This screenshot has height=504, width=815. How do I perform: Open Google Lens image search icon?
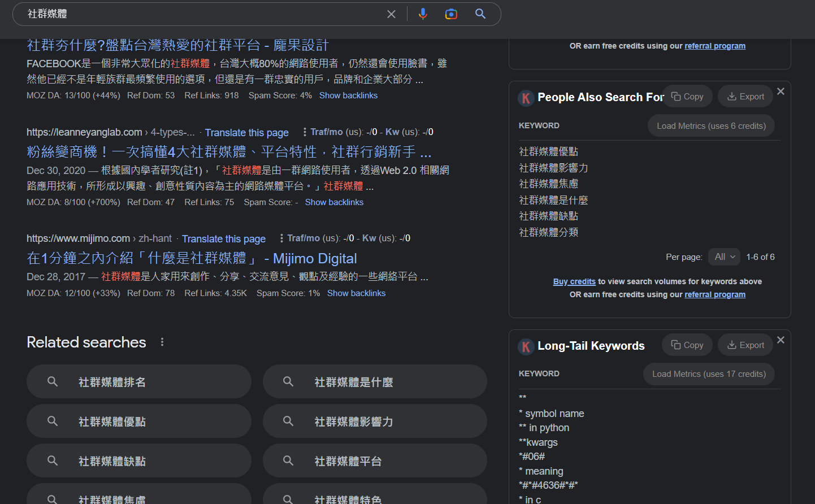451,14
